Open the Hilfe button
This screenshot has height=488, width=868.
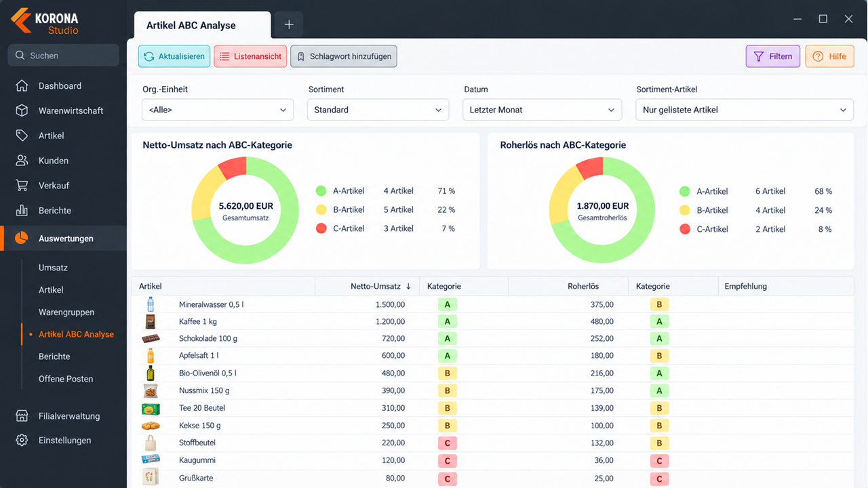[x=829, y=56]
